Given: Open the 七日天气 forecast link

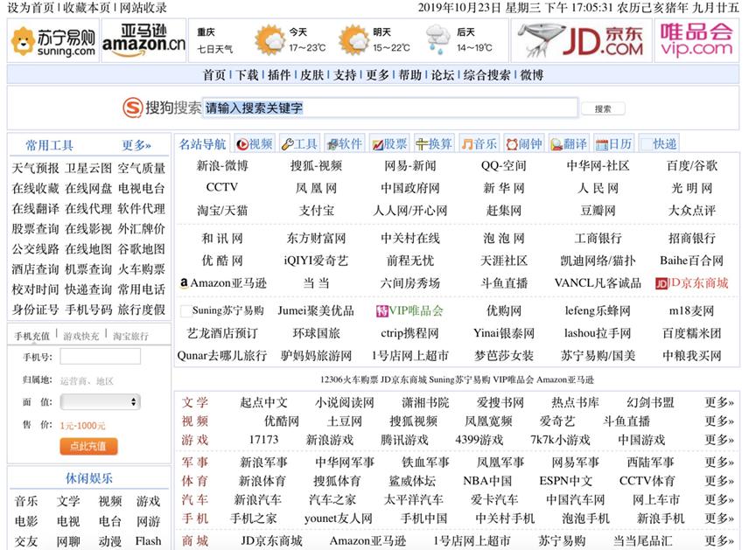Looking at the screenshot, I should 214,49.
